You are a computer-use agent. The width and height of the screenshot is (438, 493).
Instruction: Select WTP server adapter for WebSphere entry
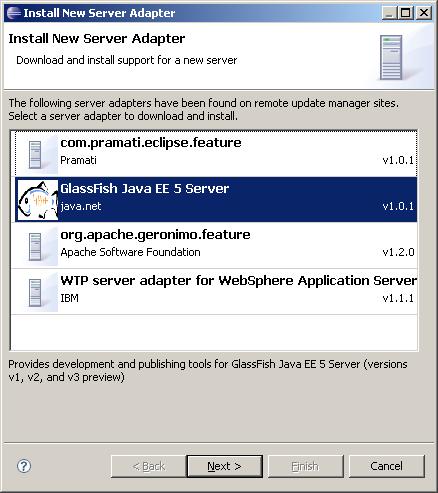tap(214, 292)
